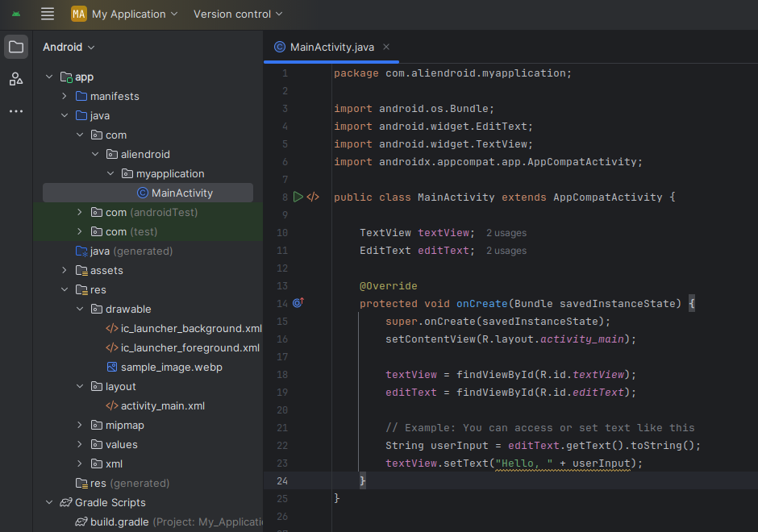Switch to the MainActivity.java editor tab

coord(331,47)
